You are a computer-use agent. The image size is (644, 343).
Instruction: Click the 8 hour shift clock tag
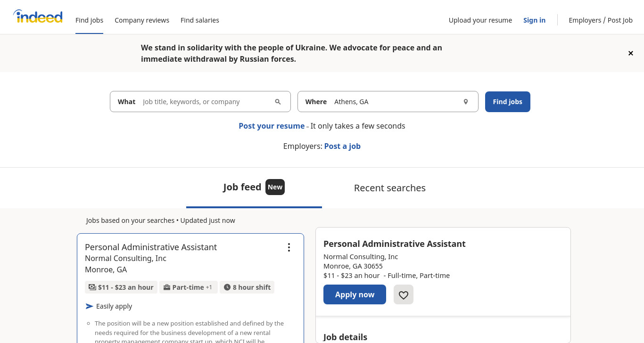click(247, 287)
